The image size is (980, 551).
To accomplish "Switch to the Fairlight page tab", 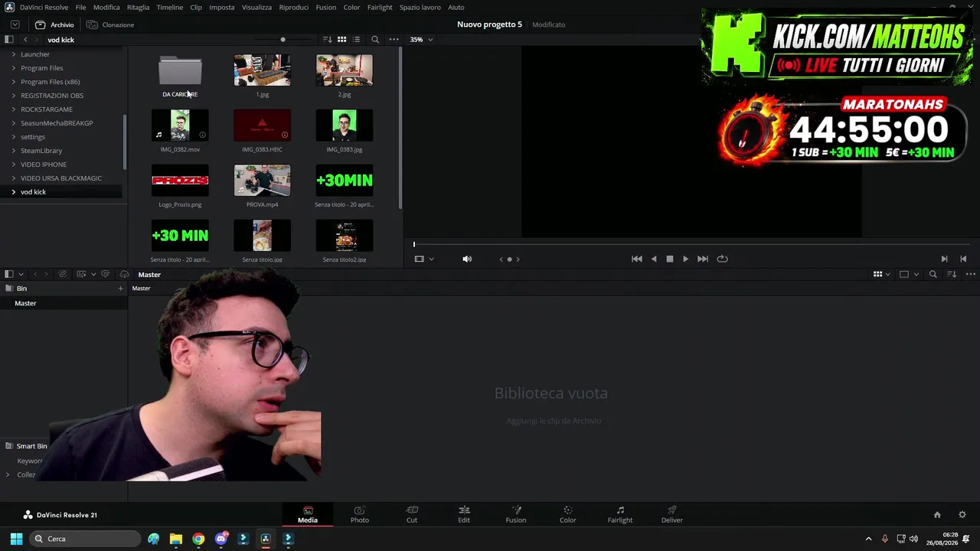I will (x=620, y=514).
